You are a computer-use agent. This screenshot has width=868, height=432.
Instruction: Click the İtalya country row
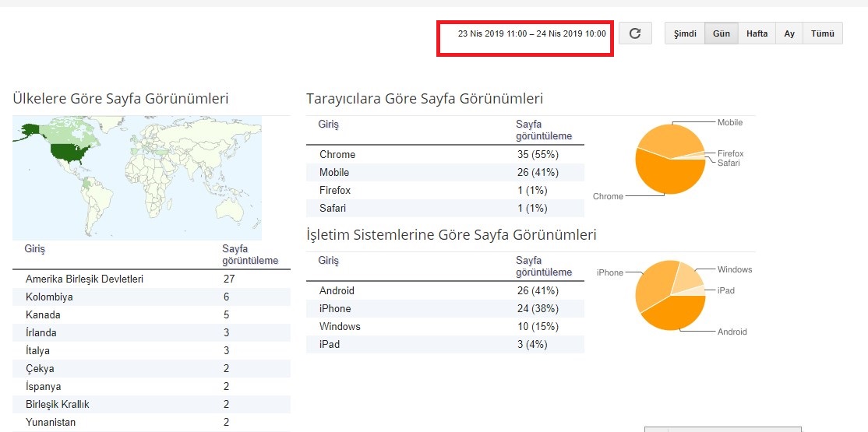151,351
